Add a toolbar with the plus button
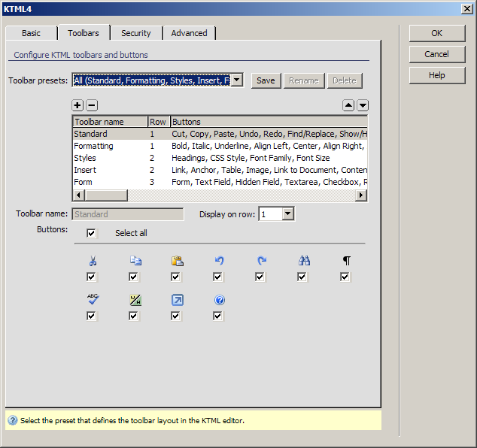 [77, 105]
